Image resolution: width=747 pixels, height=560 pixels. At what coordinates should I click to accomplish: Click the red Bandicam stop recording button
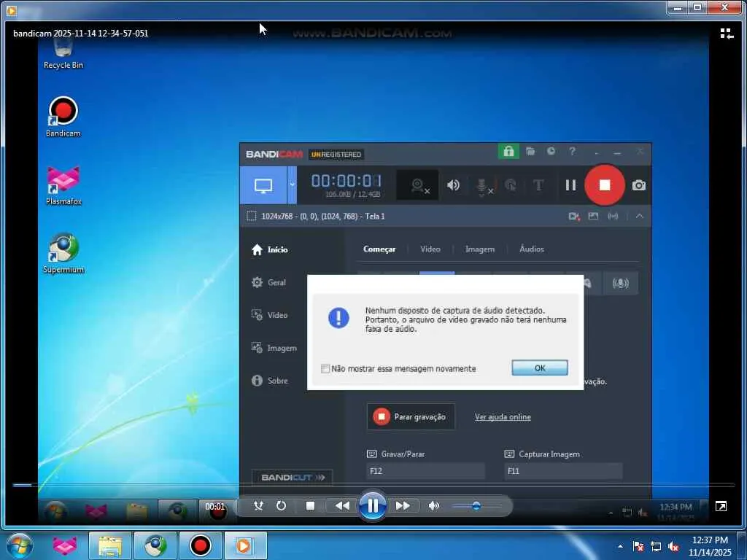[605, 184]
